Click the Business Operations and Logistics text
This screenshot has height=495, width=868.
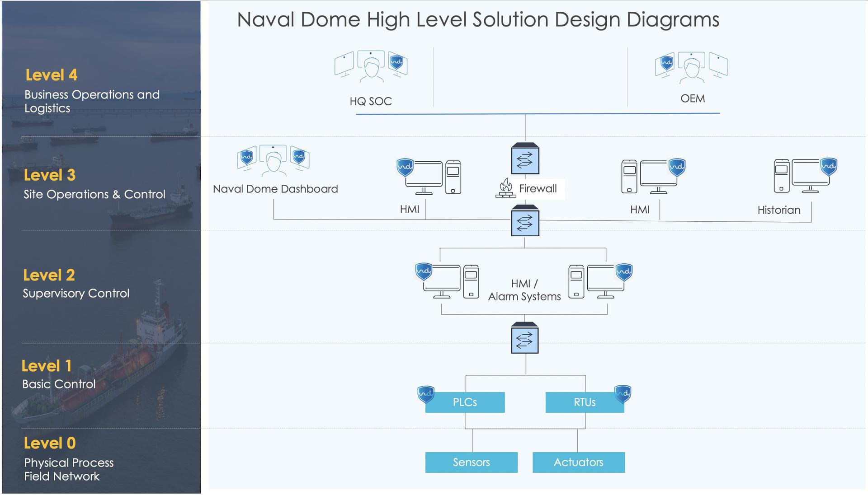click(92, 101)
